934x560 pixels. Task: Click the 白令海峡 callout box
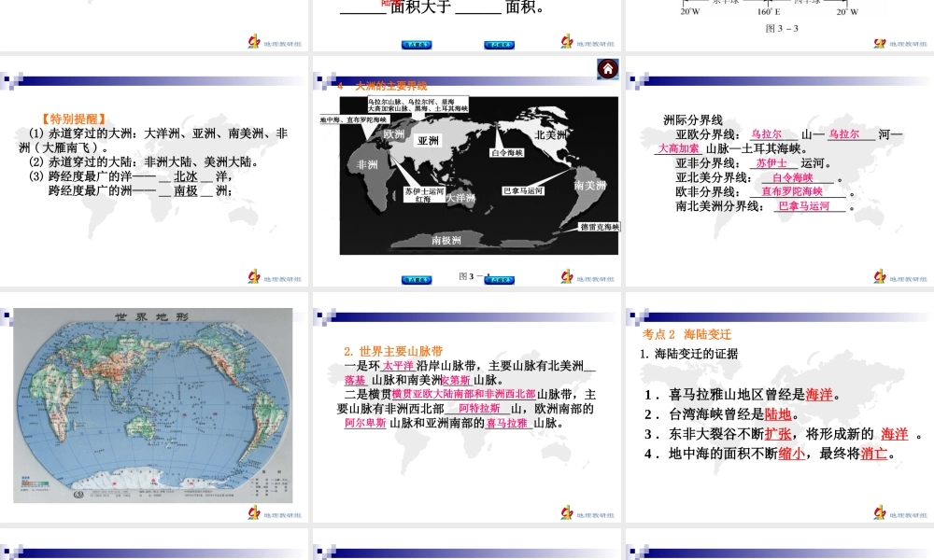(x=507, y=153)
